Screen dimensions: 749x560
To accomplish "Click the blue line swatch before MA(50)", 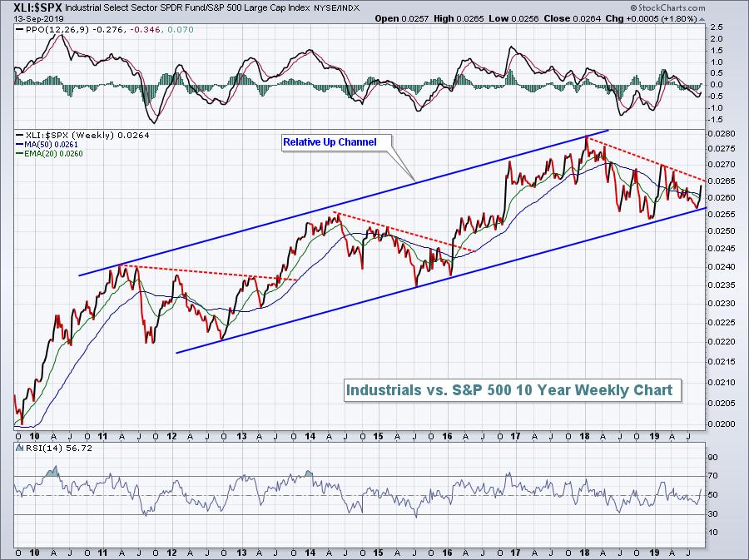I will [20, 144].
